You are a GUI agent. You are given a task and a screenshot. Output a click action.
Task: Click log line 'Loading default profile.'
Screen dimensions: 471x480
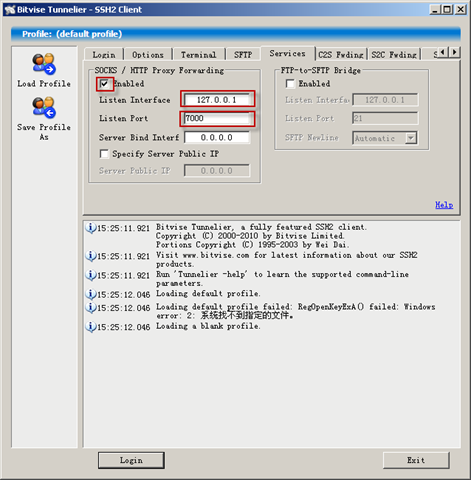208,294
